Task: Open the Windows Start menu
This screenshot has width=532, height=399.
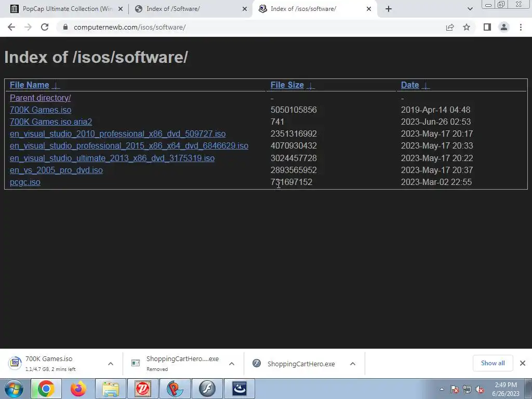Action: click(x=14, y=389)
